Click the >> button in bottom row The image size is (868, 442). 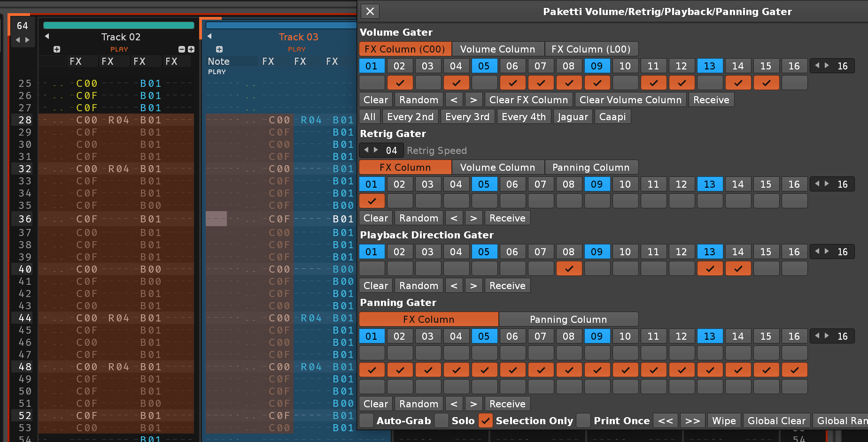tap(692, 421)
